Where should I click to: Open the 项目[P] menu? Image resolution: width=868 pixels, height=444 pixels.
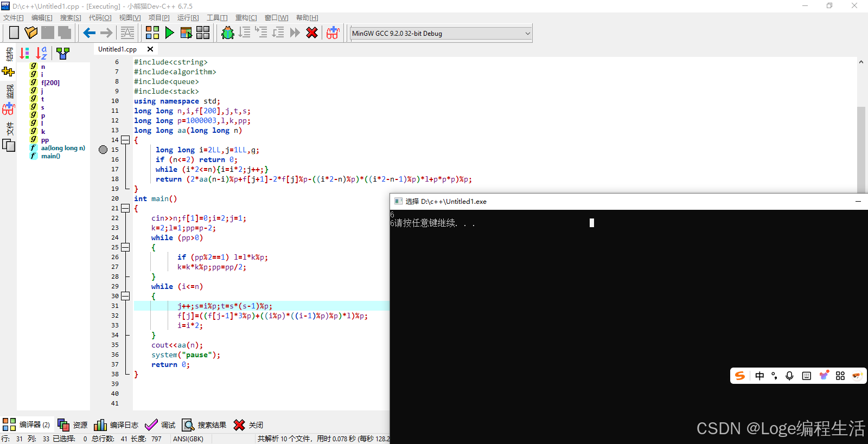(x=159, y=18)
